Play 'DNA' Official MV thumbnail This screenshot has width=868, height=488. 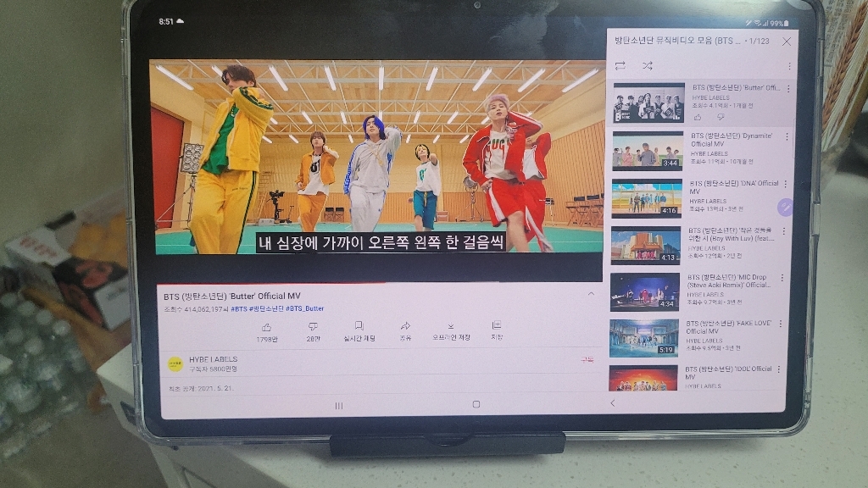click(x=647, y=198)
